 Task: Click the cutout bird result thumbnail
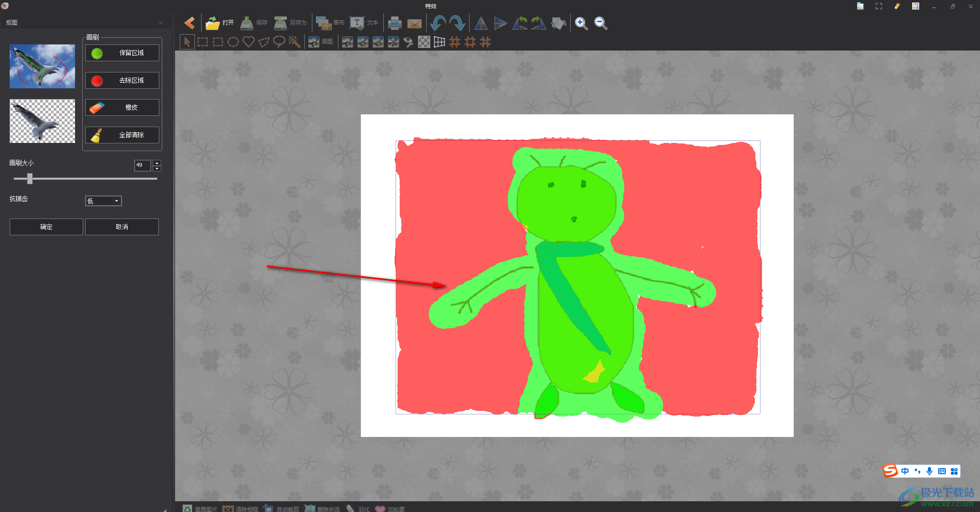click(42, 121)
